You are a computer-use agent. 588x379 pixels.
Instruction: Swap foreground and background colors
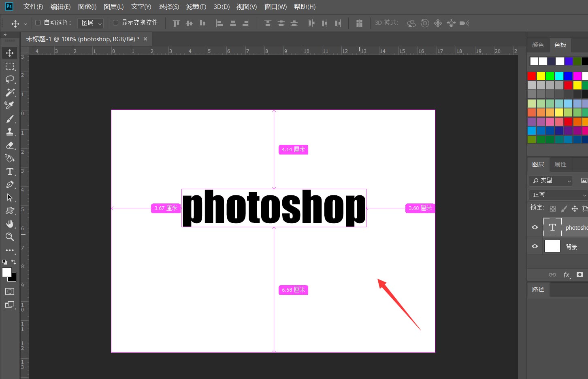coord(13,262)
